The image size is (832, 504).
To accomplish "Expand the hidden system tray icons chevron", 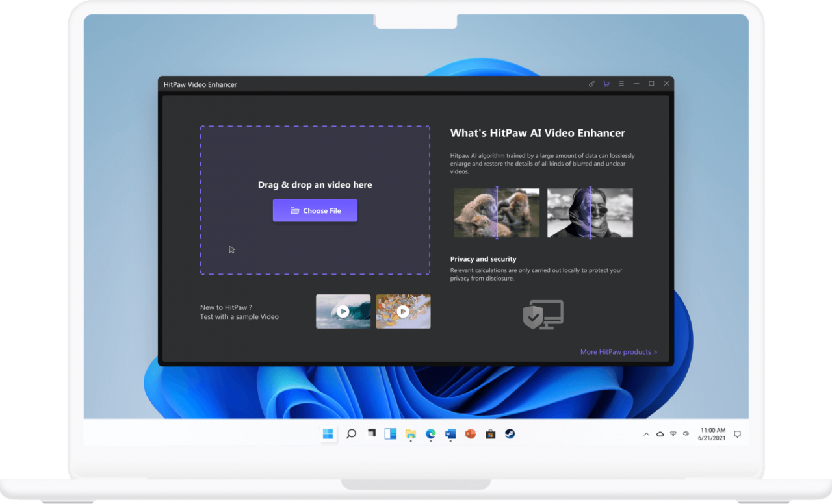I will (x=646, y=434).
